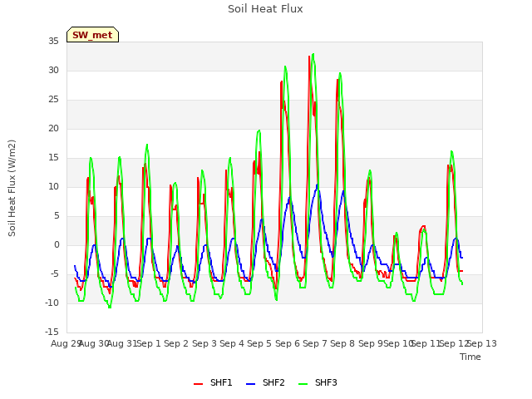The image size is (532, 399).
Task: Click the Sep 3 x-axis tick label
Action: click(x=204, y=343)
